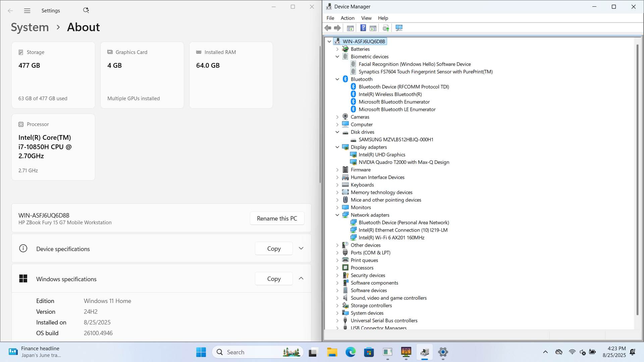
Task: Click the volume muted icon in the system tray
Action: pos(582,352)
